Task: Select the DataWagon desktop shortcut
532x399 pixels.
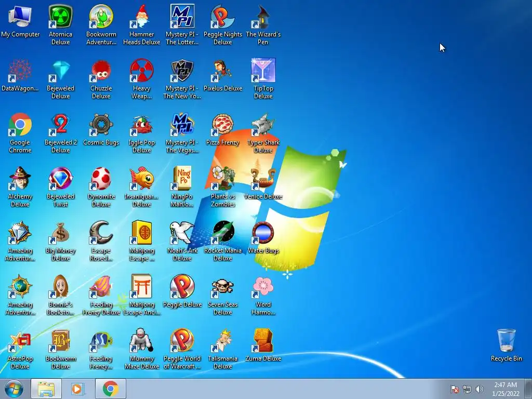Action: pyautogui.click(x=20, y=70)
